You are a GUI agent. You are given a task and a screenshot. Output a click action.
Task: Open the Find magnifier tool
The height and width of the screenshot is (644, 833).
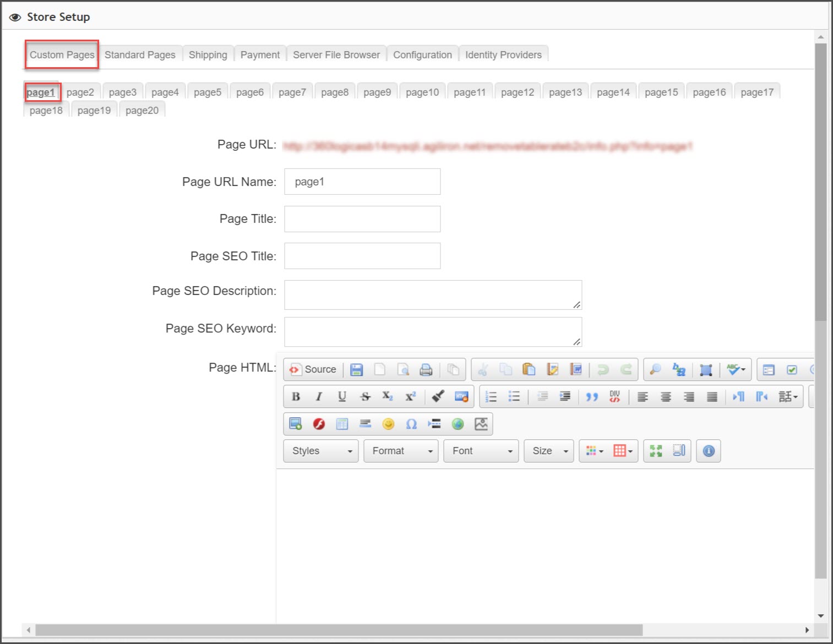tap(655, 369)
